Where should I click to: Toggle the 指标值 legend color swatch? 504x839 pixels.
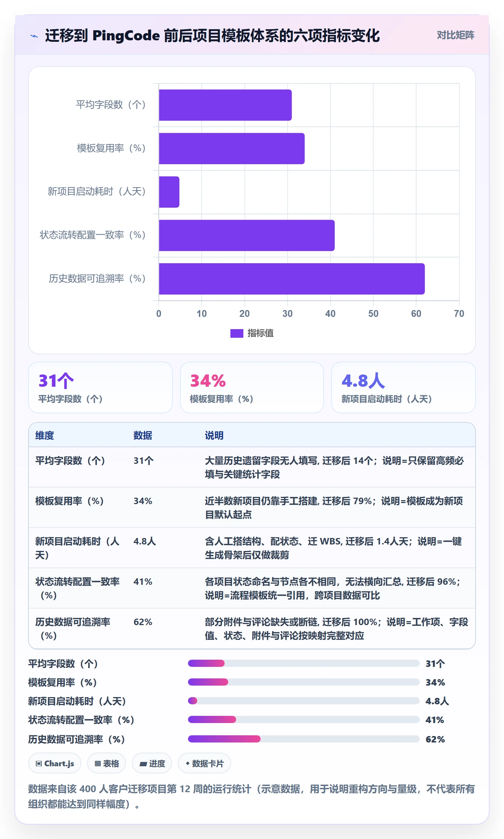click(237, 333)
